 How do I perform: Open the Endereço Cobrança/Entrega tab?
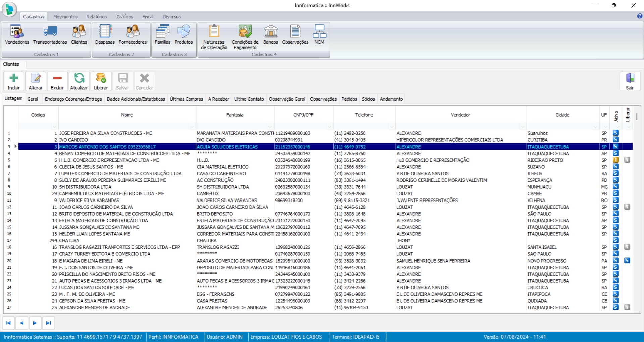coord(73,99)
